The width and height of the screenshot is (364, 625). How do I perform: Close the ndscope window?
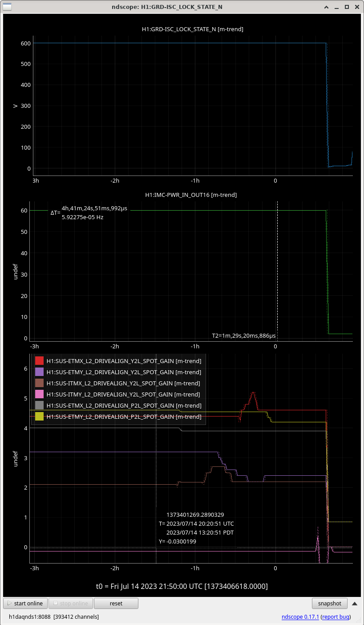[x=356, y=7]
